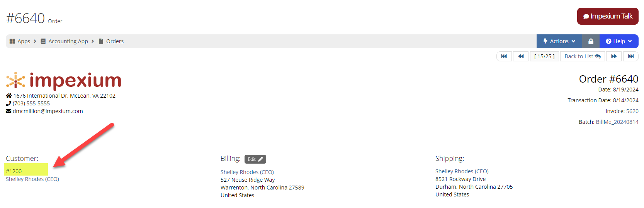644x208 pixels.
Task: Click the 15/25 record position indicator
Action: point(544,56)
